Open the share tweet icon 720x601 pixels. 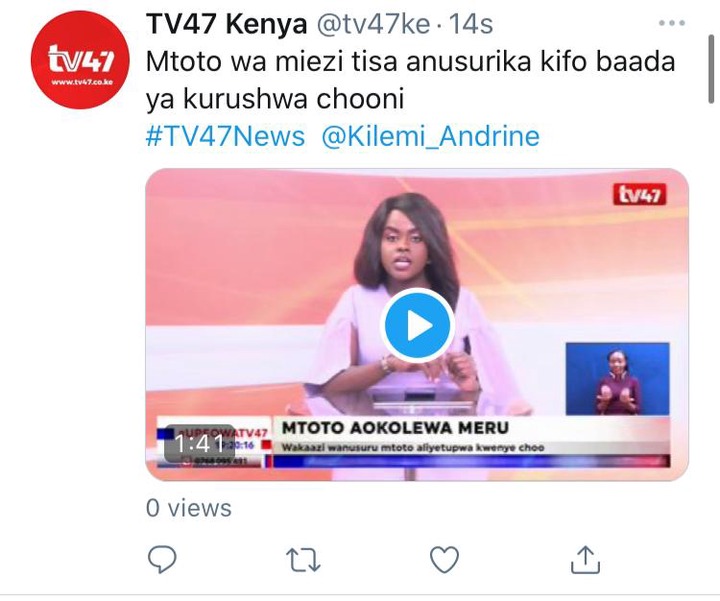585,559
